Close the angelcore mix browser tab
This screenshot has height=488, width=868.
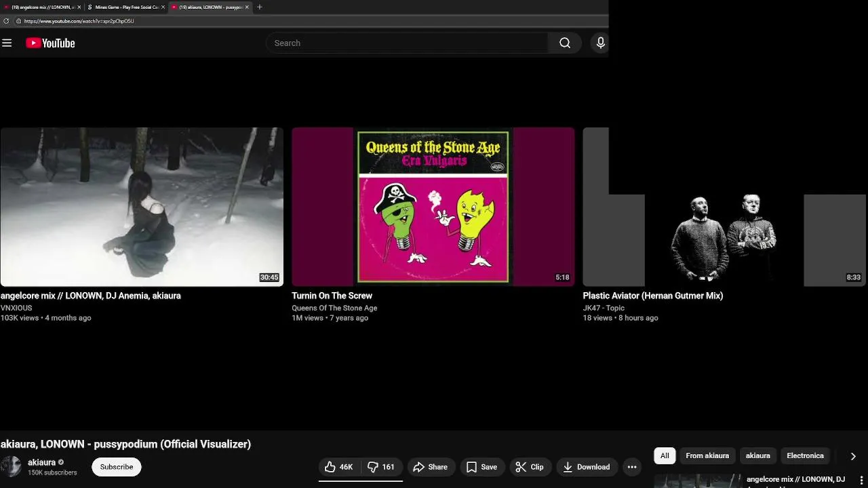click(x=79, y=7)
